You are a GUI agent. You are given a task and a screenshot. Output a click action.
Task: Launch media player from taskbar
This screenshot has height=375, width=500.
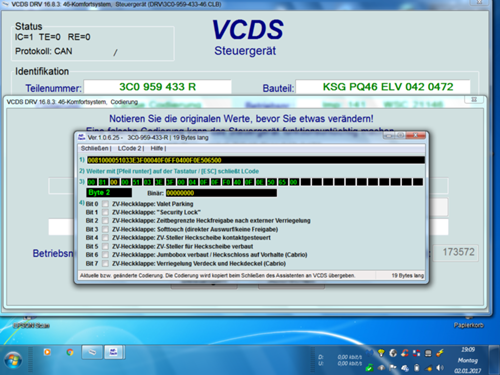[x=47, y=352]
